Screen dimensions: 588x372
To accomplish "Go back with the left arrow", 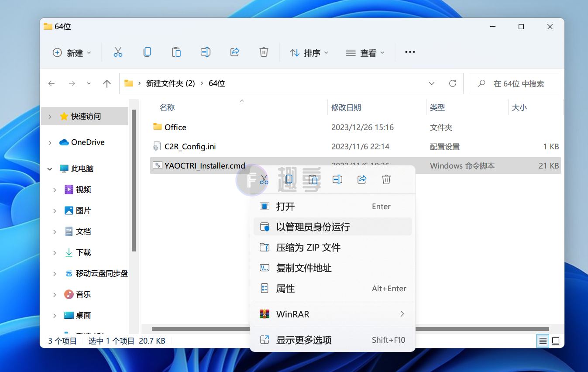I will 52,83.
